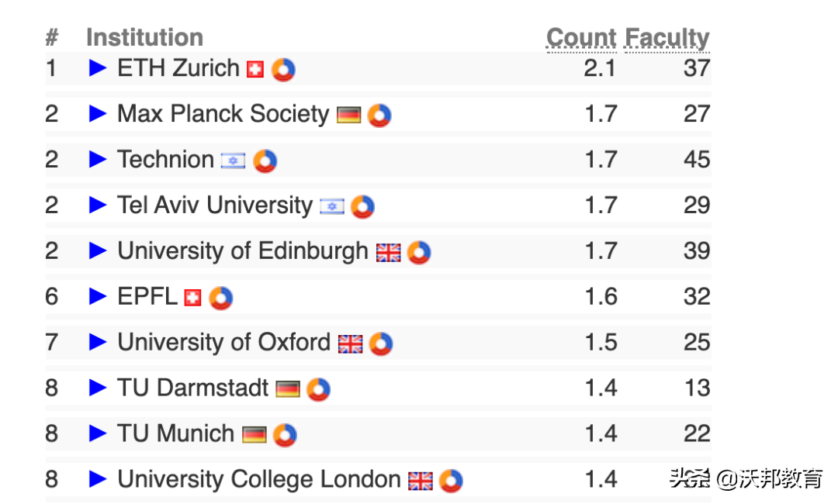Open University College London's pie chart icon
Image resolution: width=838 pixels, height=504 pixels.
pos(451,481)
